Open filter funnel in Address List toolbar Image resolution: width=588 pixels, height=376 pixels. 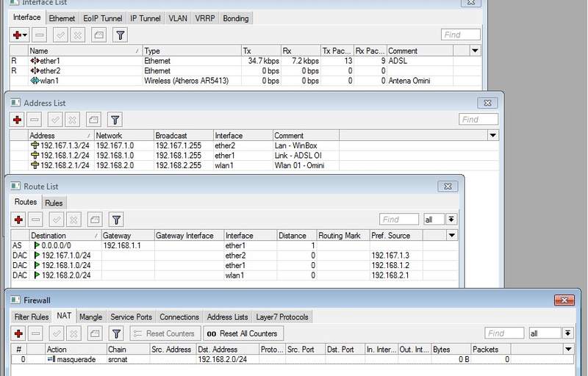pyautogui.click(x=115, y=120)
